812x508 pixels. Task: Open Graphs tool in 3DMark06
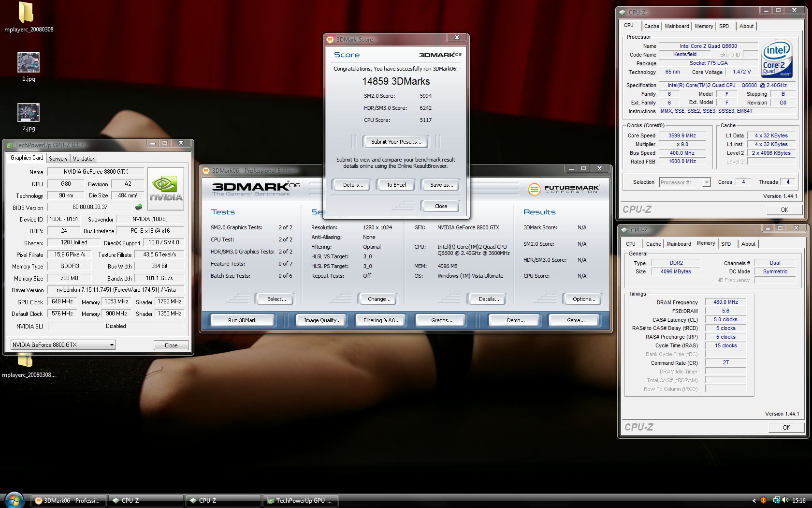coord(441,320)
